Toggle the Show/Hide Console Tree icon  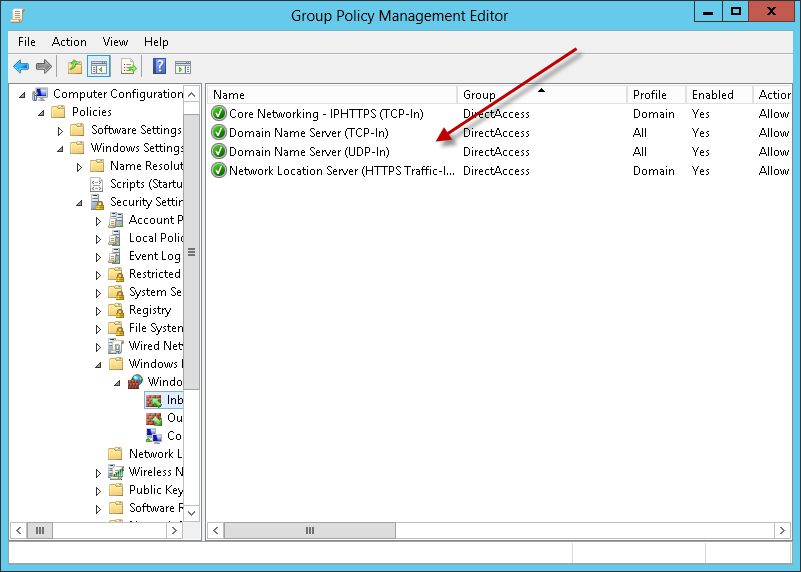click(x=99, y=67)
